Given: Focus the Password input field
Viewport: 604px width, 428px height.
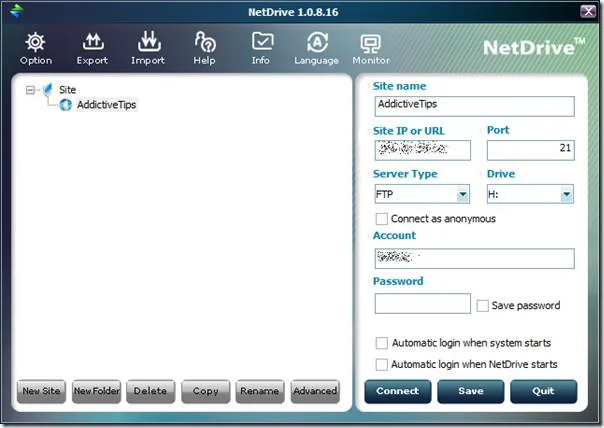Looking at the screenshot, I should pos(422,304).
